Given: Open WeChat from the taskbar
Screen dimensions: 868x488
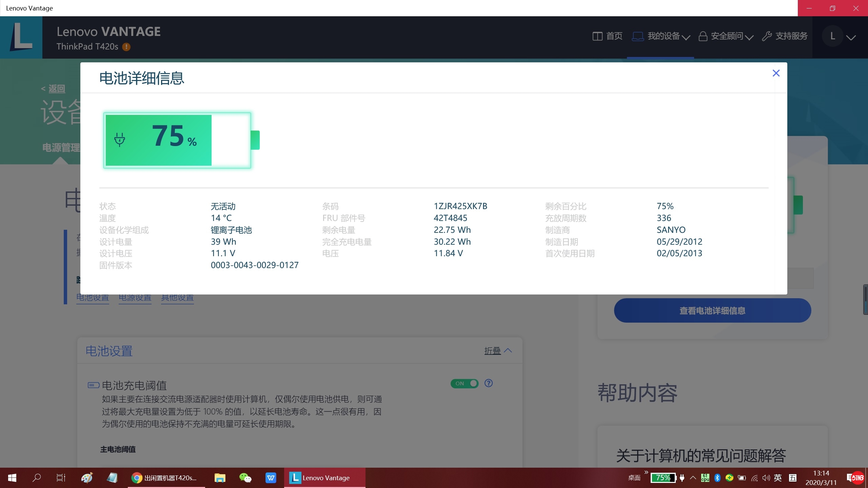Looking at the screenshot, I should point(245,478).
